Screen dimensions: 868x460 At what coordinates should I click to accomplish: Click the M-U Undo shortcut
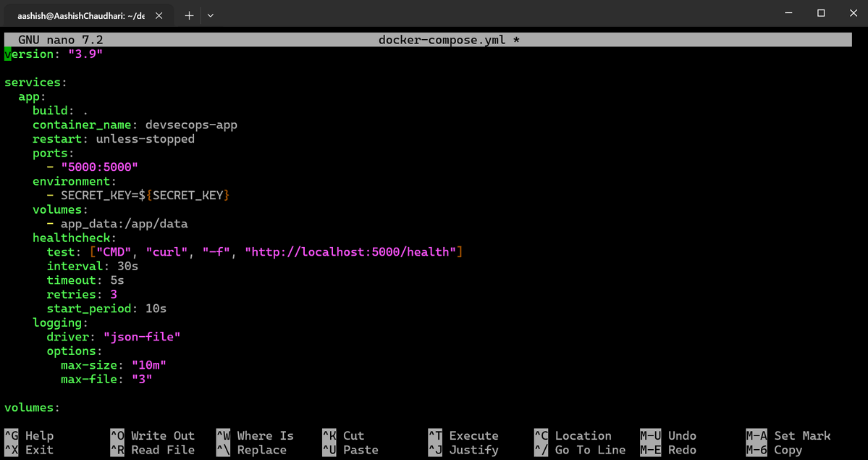click(669, 435)
